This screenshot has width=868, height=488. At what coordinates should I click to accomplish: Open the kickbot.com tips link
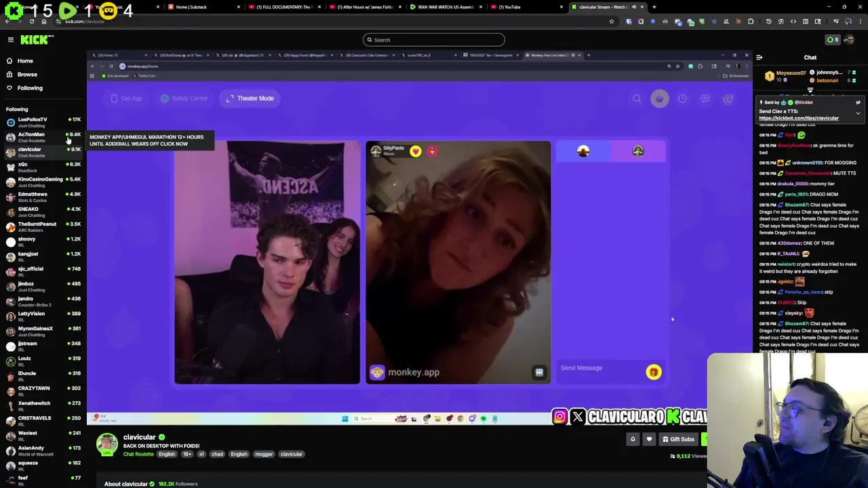coord(799,118)
